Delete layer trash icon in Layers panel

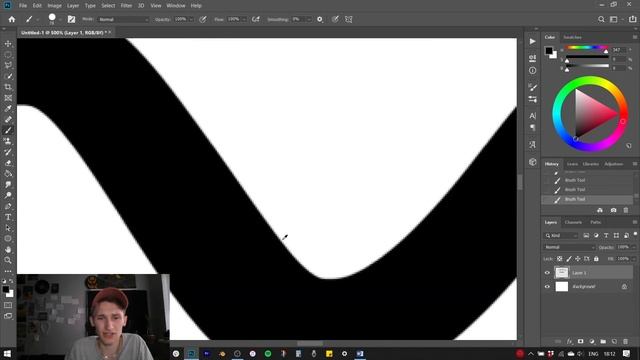[x=626, y=341]
